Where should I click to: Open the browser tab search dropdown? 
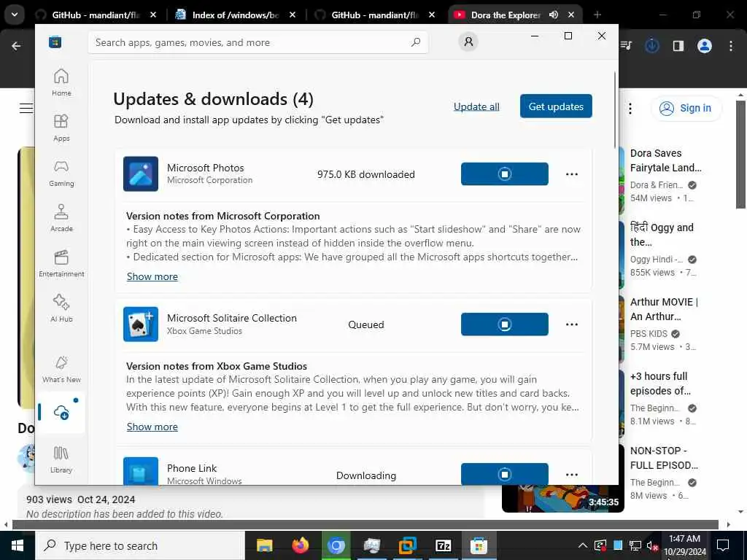pos(15,15)
